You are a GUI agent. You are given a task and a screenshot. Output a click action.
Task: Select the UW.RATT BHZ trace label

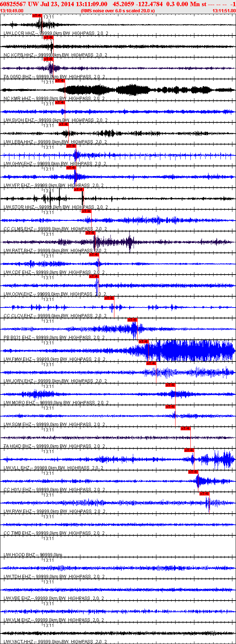[x=55, y=251]
